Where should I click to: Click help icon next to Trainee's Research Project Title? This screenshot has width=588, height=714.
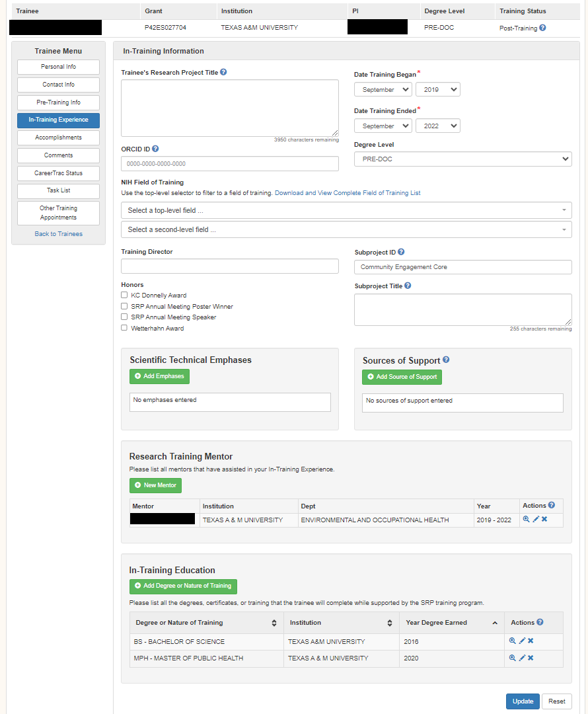coord(223,72)
